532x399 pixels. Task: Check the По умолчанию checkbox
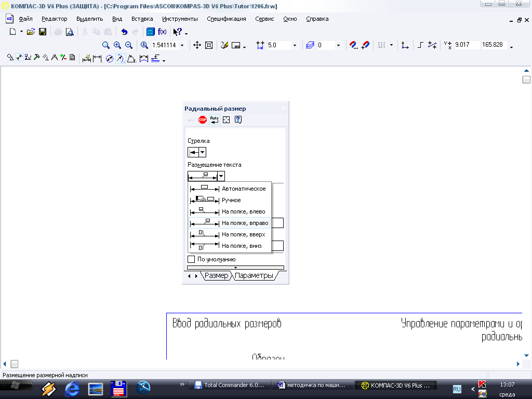(x=191, y=259)
